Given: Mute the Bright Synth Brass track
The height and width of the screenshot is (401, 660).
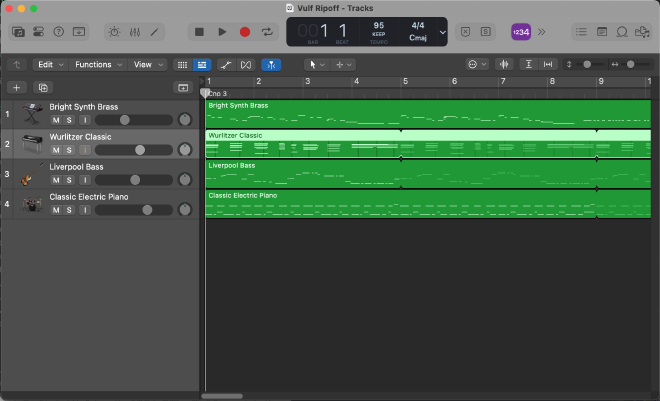Looking at the screenshot, I should [56, 120].
